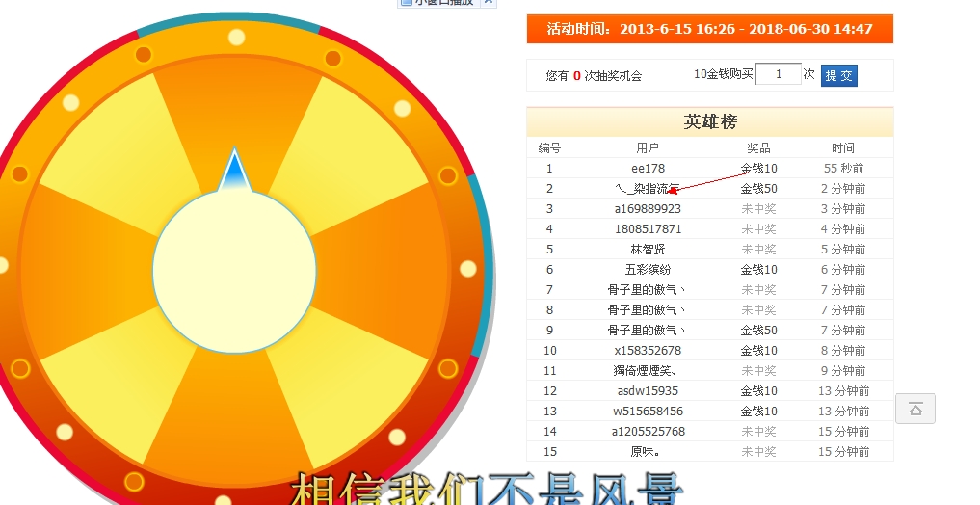Image resolution: width=980 pixels, height=505 pixels.
Task: Click the 10金钱购买 label
Action: tap(723, 74)
